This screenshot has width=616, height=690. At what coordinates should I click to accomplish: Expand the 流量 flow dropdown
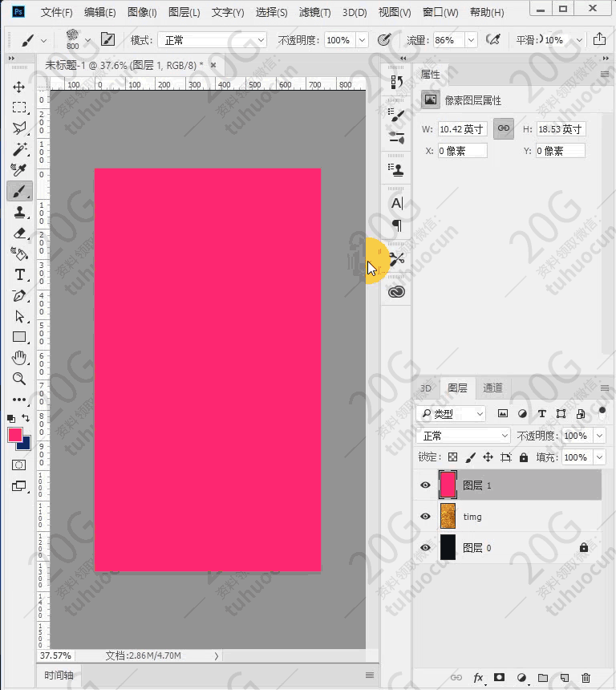point(471,40)
